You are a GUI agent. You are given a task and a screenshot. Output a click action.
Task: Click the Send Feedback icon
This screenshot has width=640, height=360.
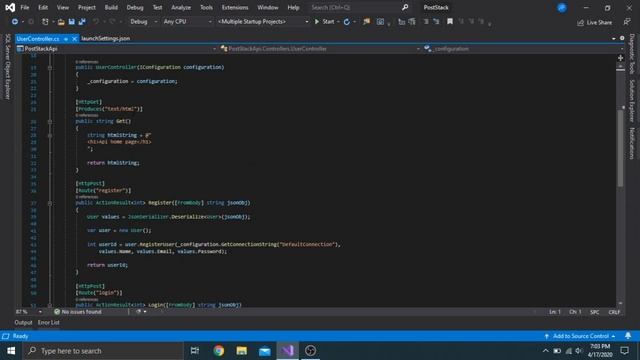(x=627, y=22)
